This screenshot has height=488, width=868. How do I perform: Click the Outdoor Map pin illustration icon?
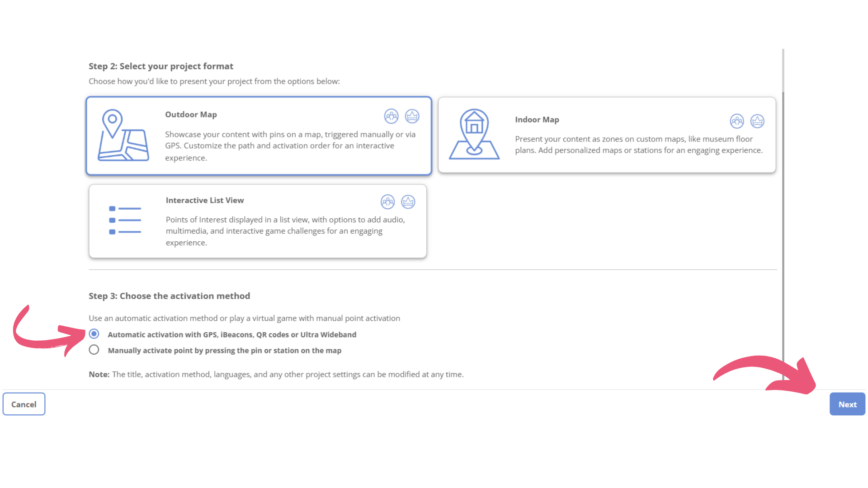click(x=123, y=135)
